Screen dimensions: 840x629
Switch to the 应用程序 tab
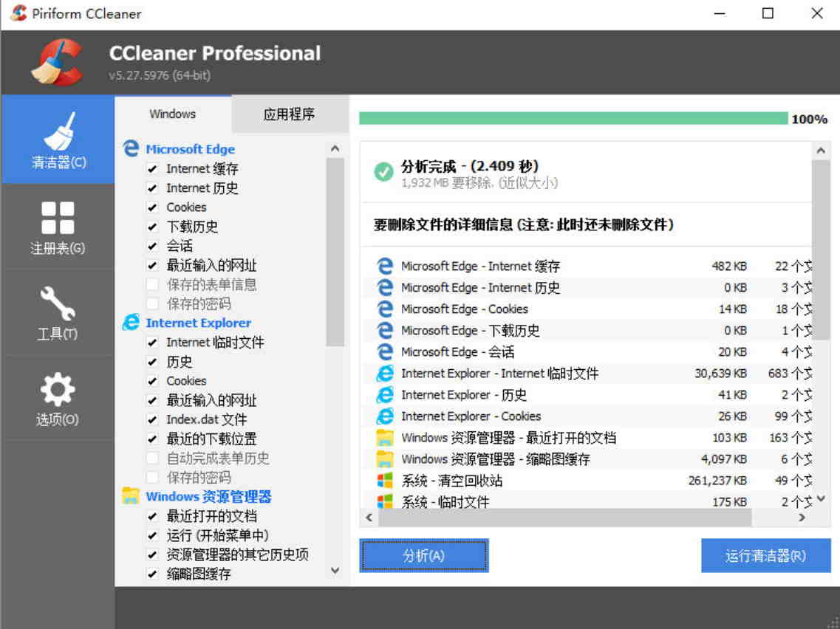click(x=290, y=114)
